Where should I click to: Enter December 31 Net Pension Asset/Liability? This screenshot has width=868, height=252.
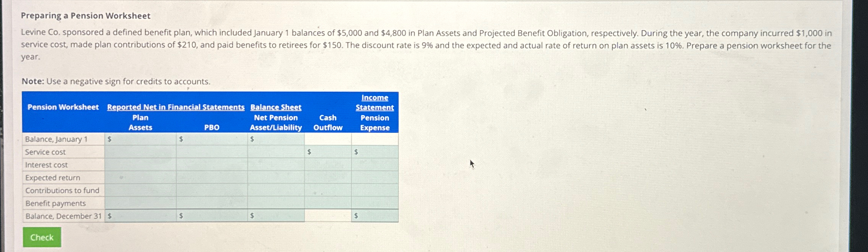pyautogui.click(x=276, y=216)
